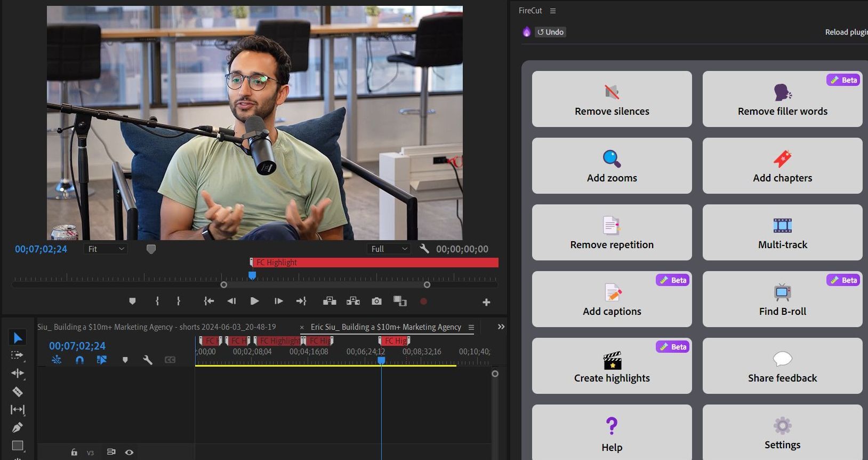Viewport: 868px width, 460px height.
Task: Open the Full playback resolution dropdown
Action: [389, 249]
